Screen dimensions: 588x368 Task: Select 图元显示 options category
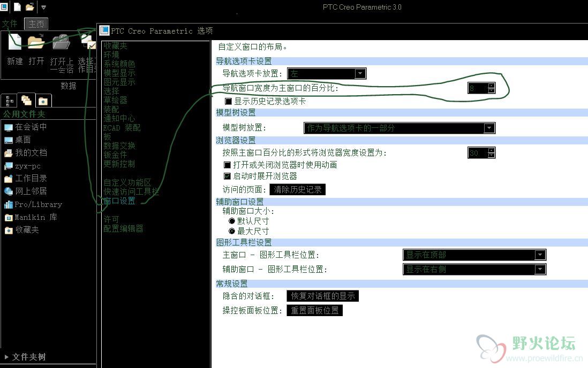(x=119, y=82)
